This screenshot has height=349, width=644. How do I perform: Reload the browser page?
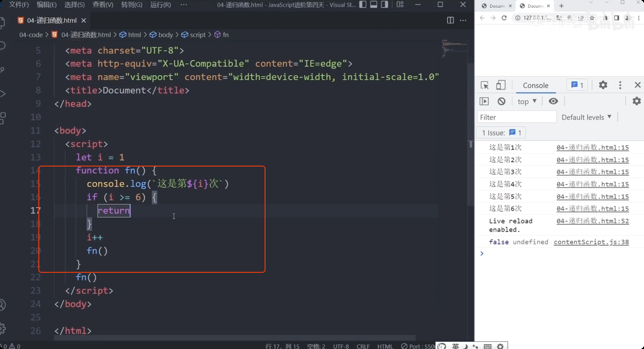pos(504,18)
